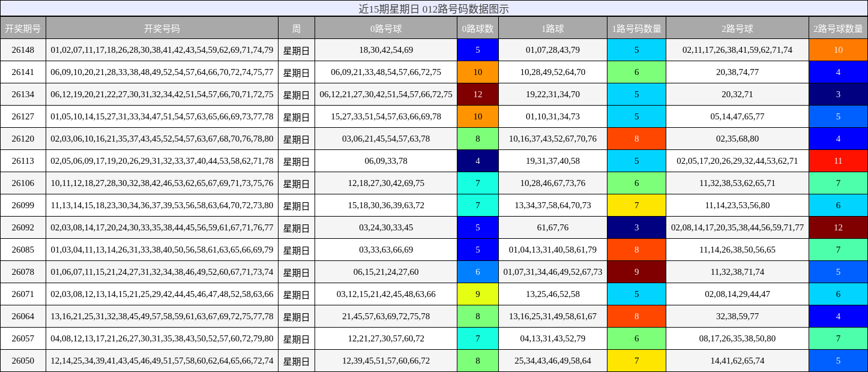This screenshot has width=868, height=372.
Task: Click 0路 numbers 06,09,33,78
Action: pyautogui.click(x=386, y=161)
